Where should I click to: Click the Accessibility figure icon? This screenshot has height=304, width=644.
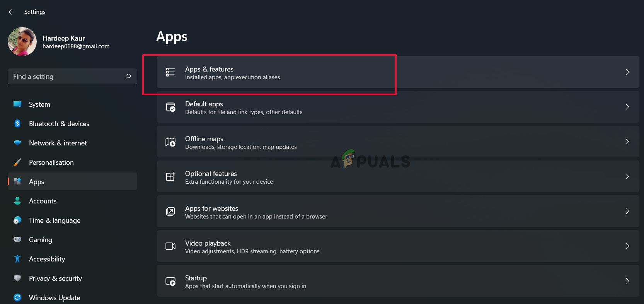coord(17,259)
